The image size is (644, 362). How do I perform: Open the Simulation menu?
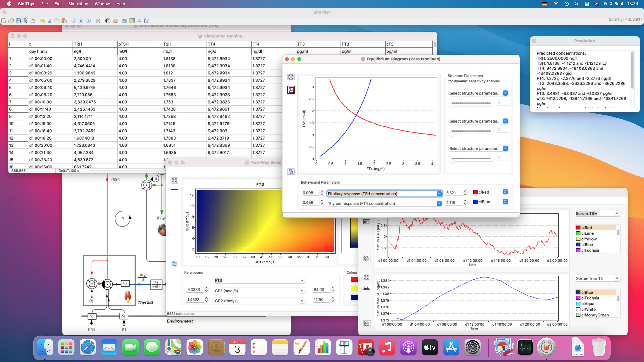click(x=78, y=4)
